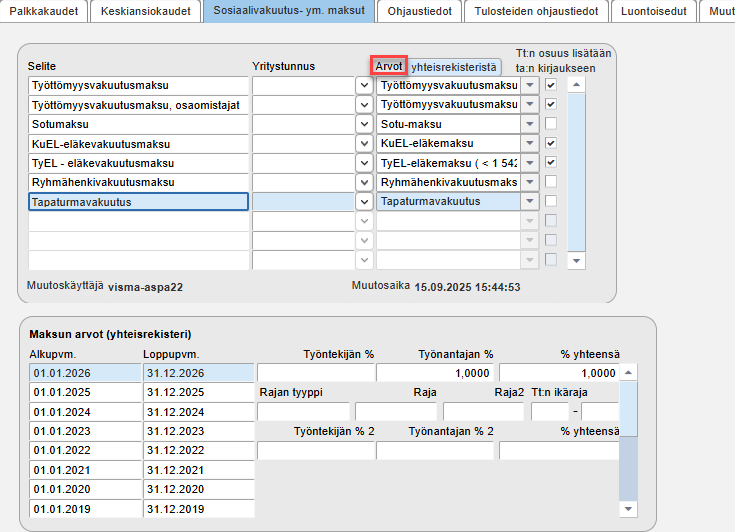The height and width of the screenshot is (532, 735).
Task: Click the Työntekijän % input field
Action: tap(316, 373)
